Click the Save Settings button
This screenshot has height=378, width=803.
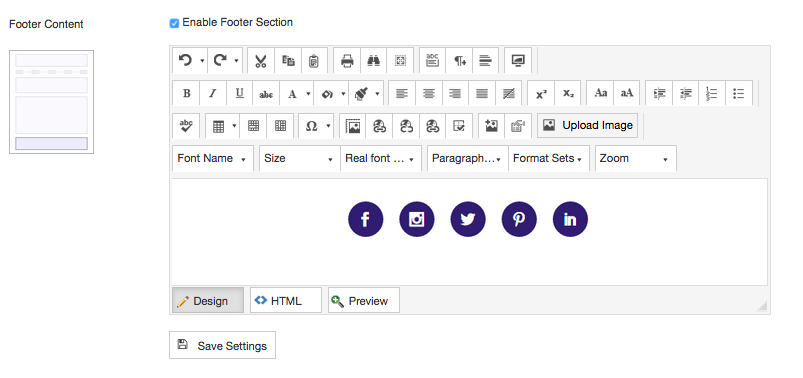coord(222,345)
